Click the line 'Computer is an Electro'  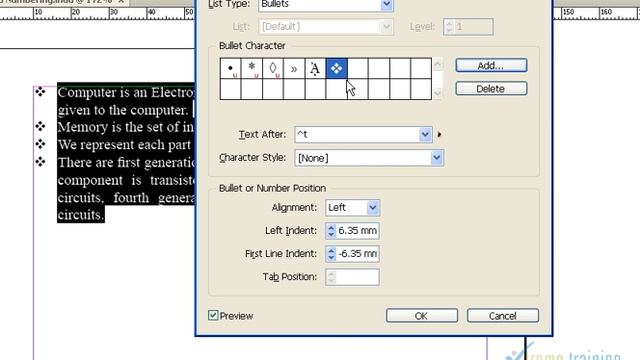126,92
